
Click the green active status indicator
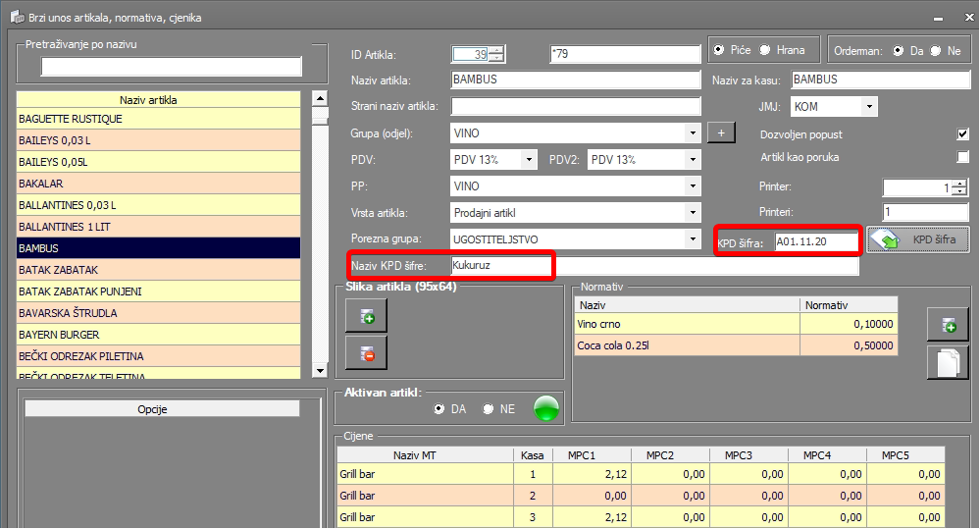(x=546, y=408)
